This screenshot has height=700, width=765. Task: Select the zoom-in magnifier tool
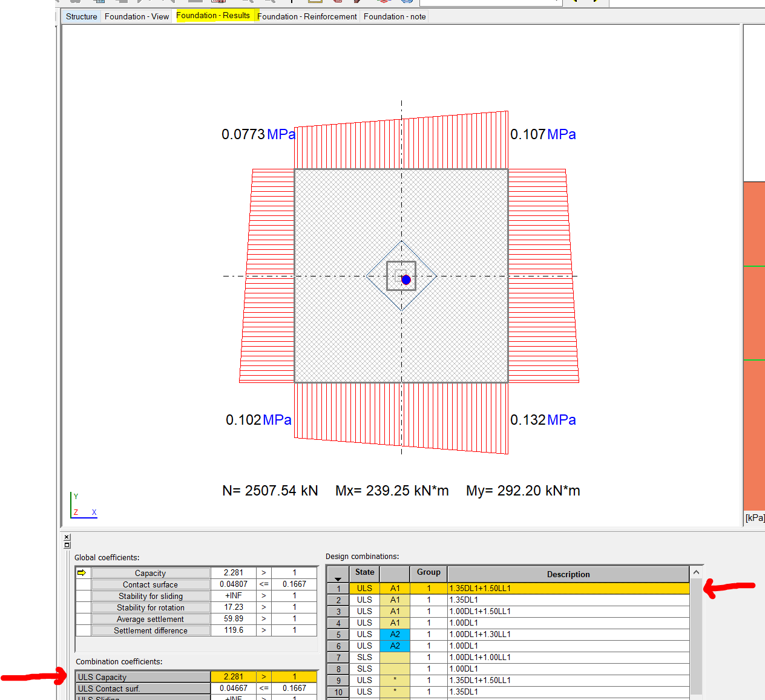245,2
